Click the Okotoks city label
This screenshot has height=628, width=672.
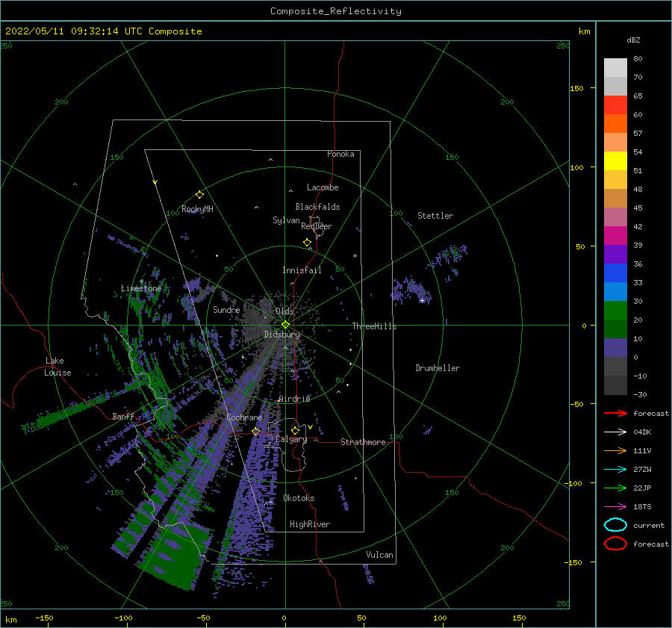[299, 498]
